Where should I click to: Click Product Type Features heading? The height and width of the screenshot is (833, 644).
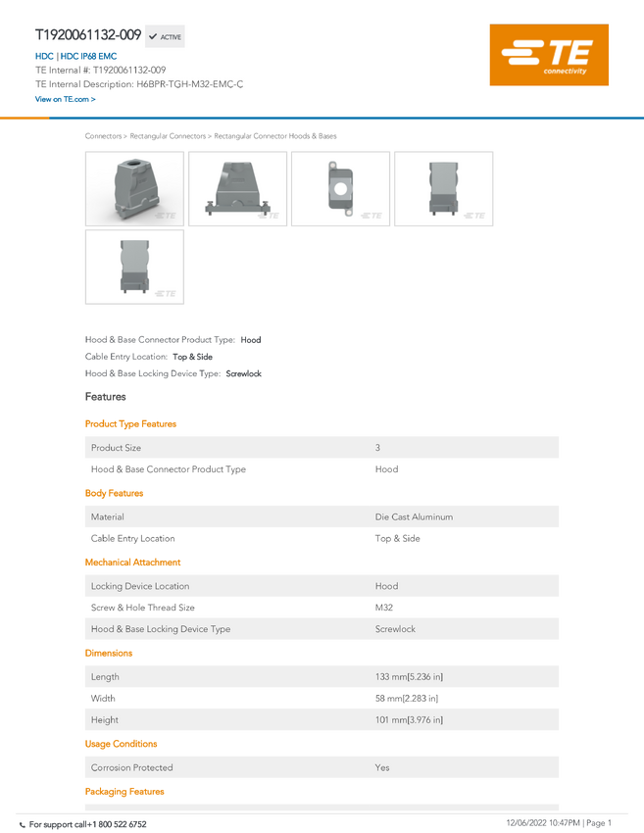click(x=130, y=424)
